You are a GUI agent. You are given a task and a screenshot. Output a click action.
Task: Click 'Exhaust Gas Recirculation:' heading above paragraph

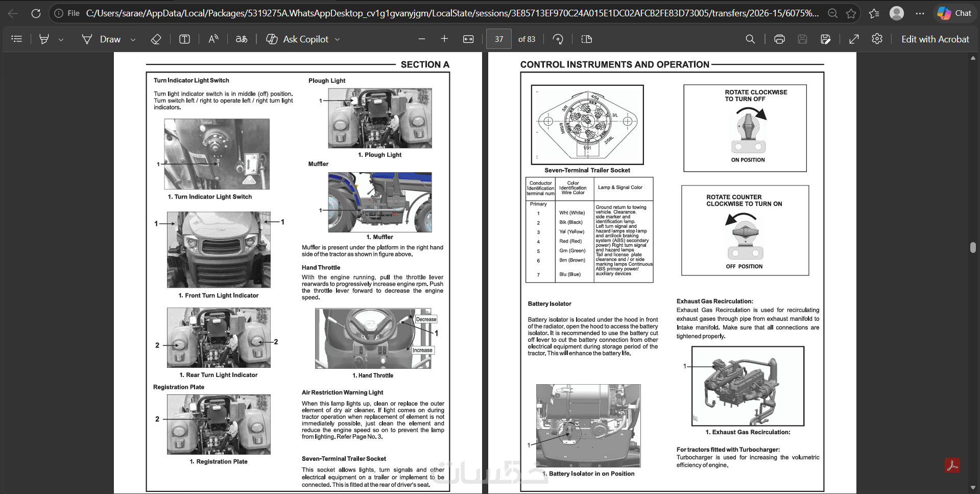[715, 301]
